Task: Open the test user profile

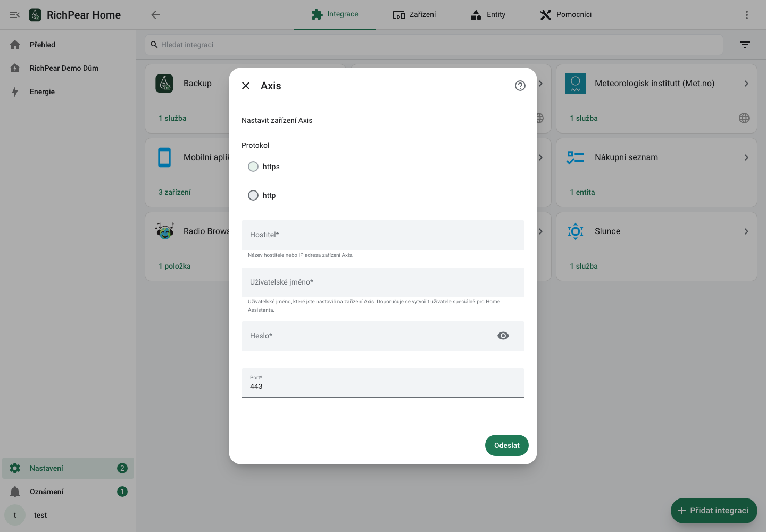Action: click(68, 515)
